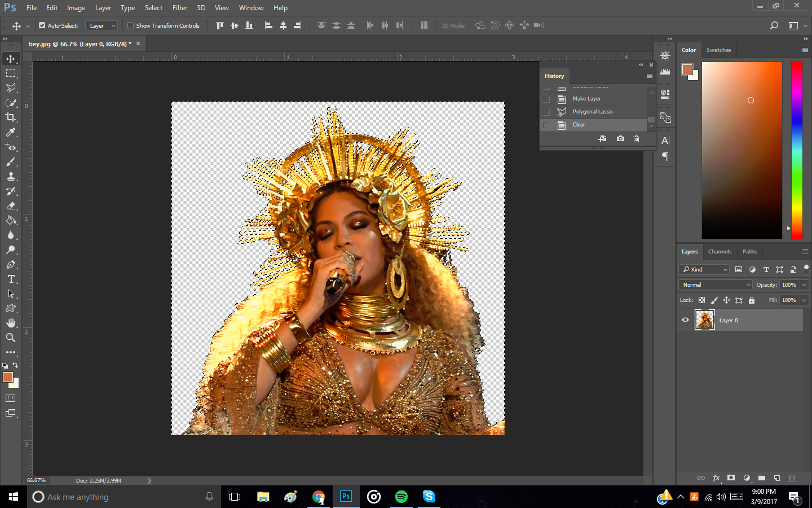
Task: Select the Make Layer history state
Action: (x=593, y=99)
